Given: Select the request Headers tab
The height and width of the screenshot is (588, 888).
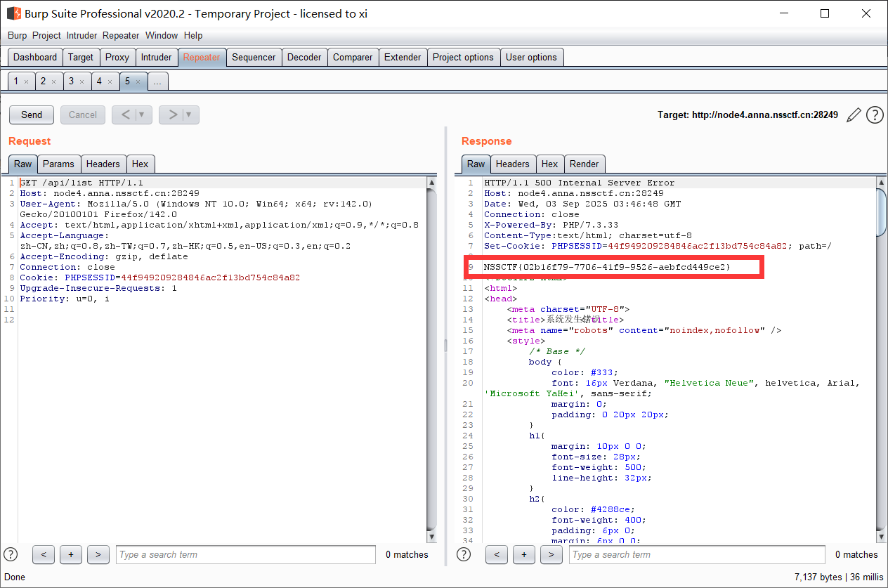Looking at the screenshot, I should click(x=103, y=164).
